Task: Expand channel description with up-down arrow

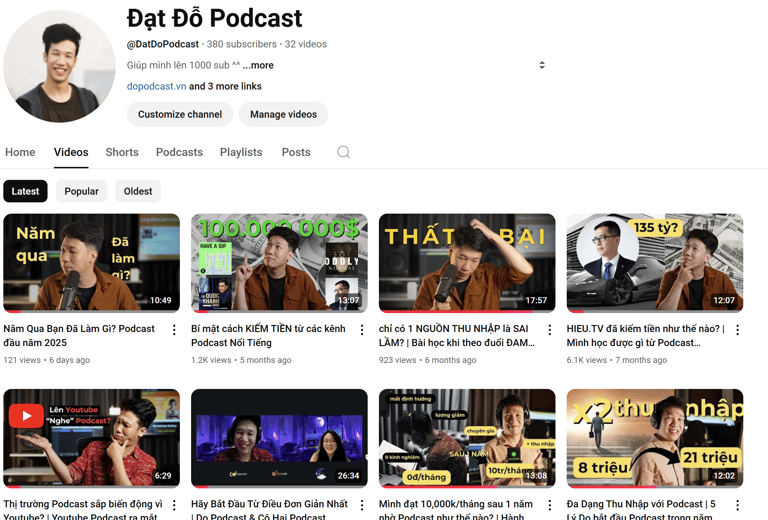Action: click(542, 65)
